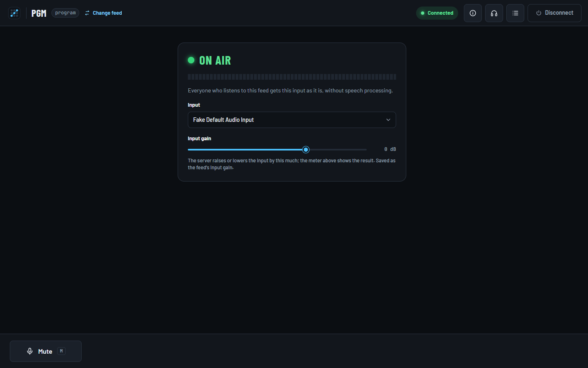Click the Input gain label
Screen dimensions: 588x368
point(199,139)
